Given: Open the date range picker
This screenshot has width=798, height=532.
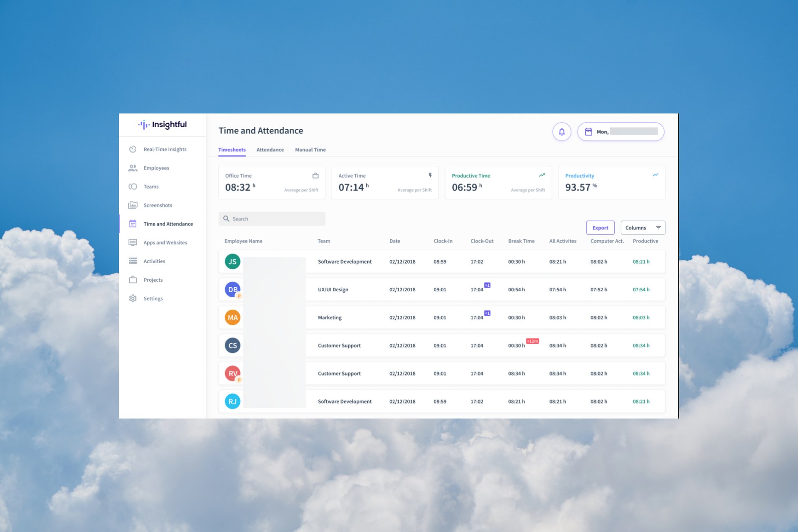Looking at the screenshot, I should pyautogui.click(x=621, y=132).
